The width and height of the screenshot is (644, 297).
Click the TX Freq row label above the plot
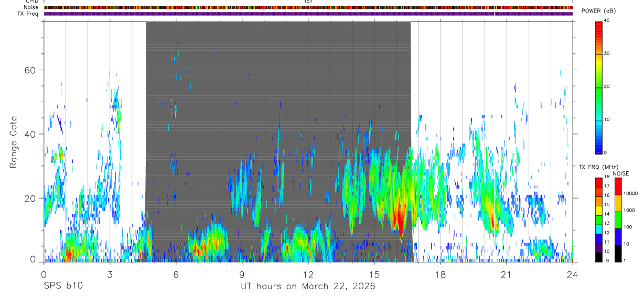[28, 14]
